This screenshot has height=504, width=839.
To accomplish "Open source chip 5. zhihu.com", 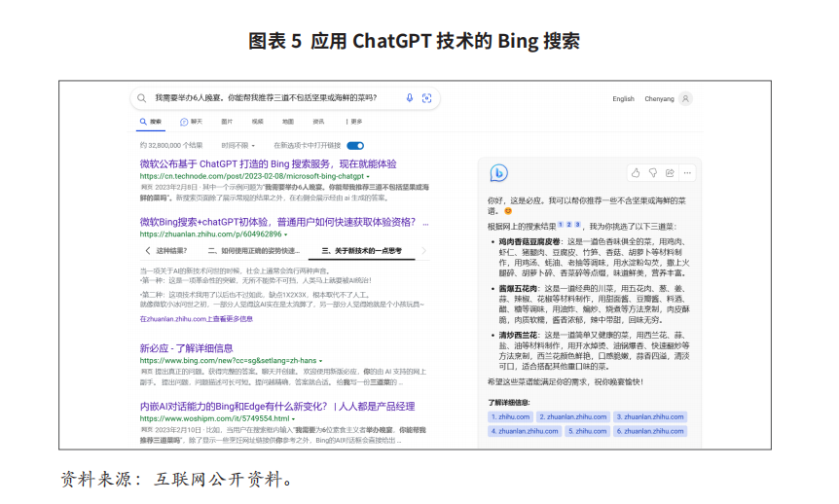I will pos(588,431).
